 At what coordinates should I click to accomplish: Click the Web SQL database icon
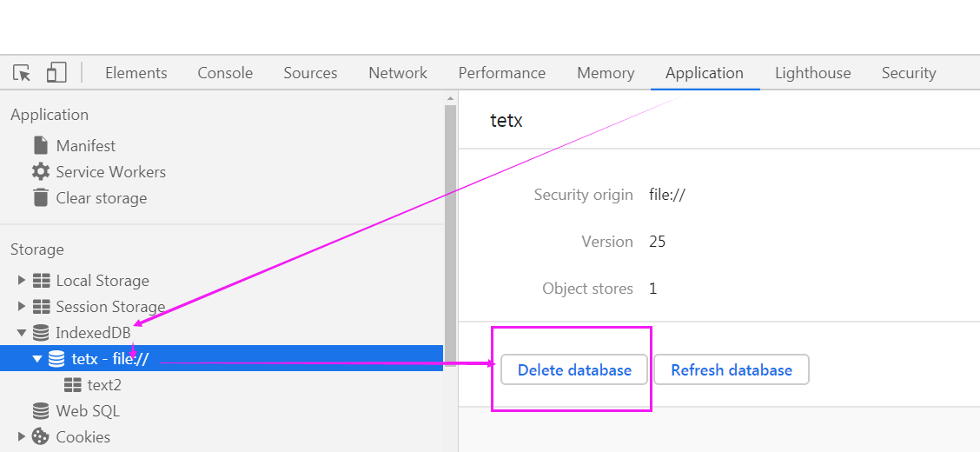click(40, 410)
